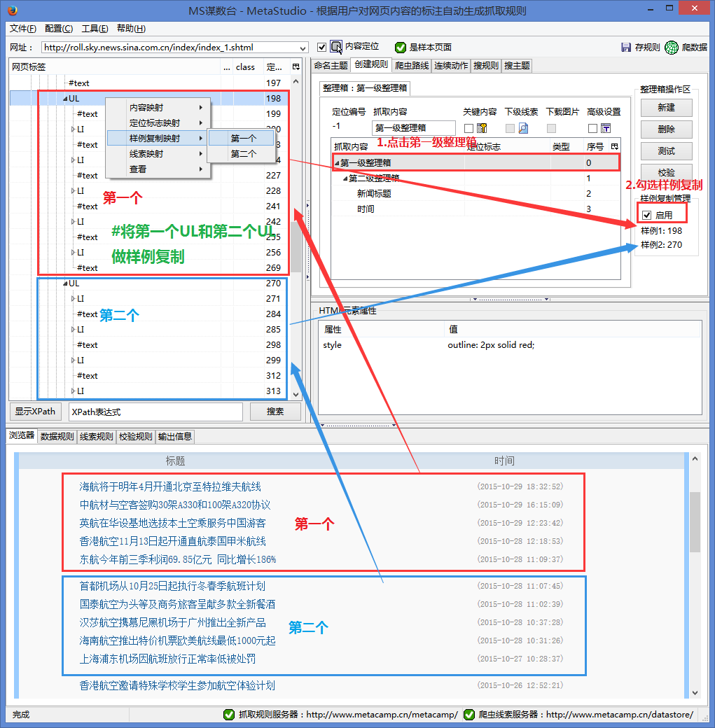Collapse the 第二级整理箱 tree row
715x728 pixels.
click(x=345, y=178)
